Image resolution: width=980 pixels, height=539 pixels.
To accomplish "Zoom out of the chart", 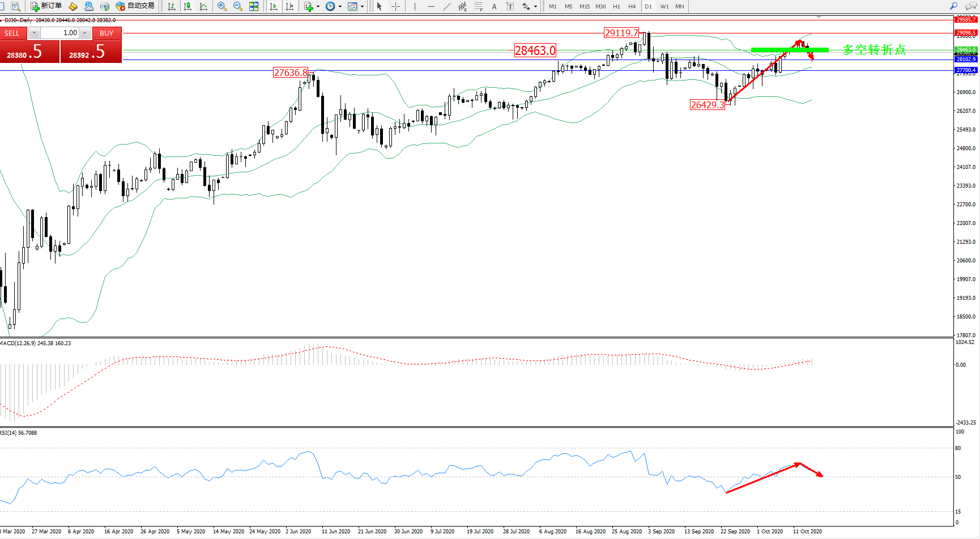I will [x=238, y=6].
